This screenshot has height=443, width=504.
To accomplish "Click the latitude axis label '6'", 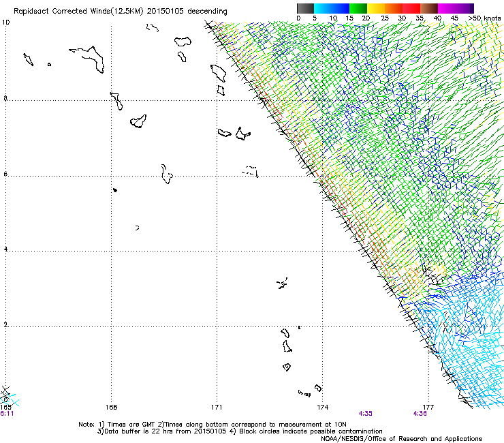I will click(x=5, y=174).
